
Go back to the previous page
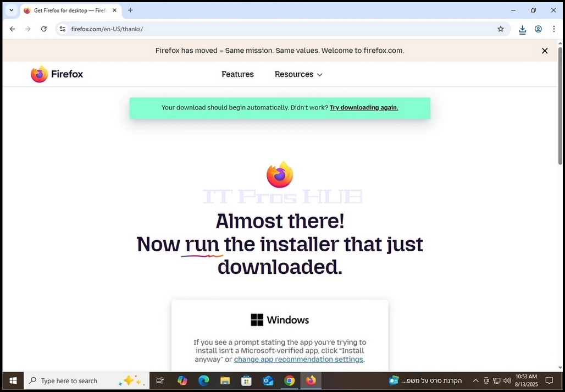(13, 29)
